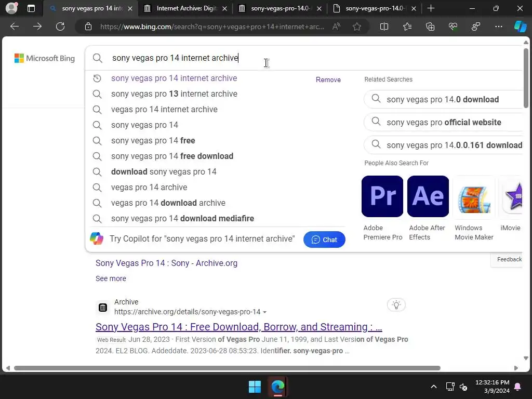The width and height of the screenshot is (532, 399).
Task: Go forward to next page
Action: pyautogui.click(x=37, y=26)
